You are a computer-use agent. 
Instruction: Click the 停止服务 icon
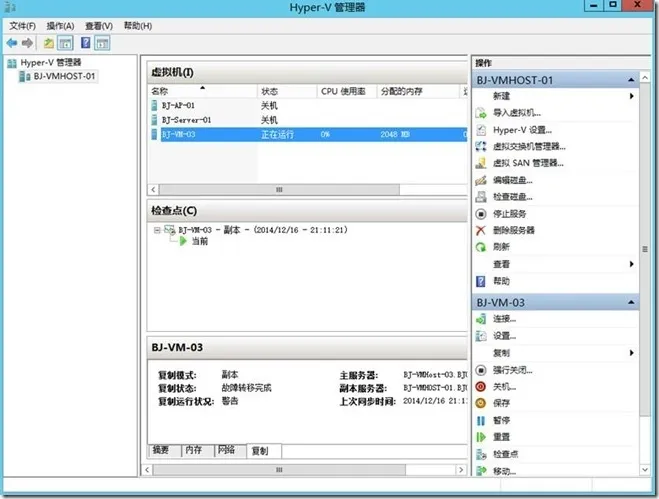tap(481, 214)
